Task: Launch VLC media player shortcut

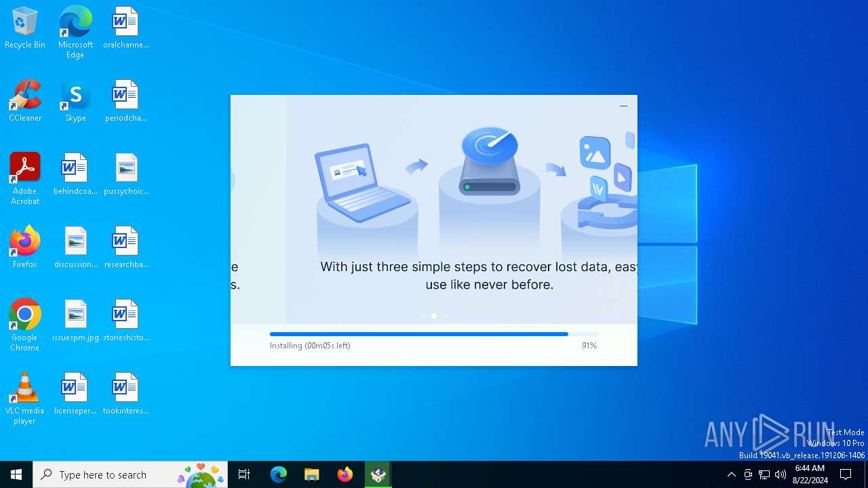Action: (x=24, y=399)
